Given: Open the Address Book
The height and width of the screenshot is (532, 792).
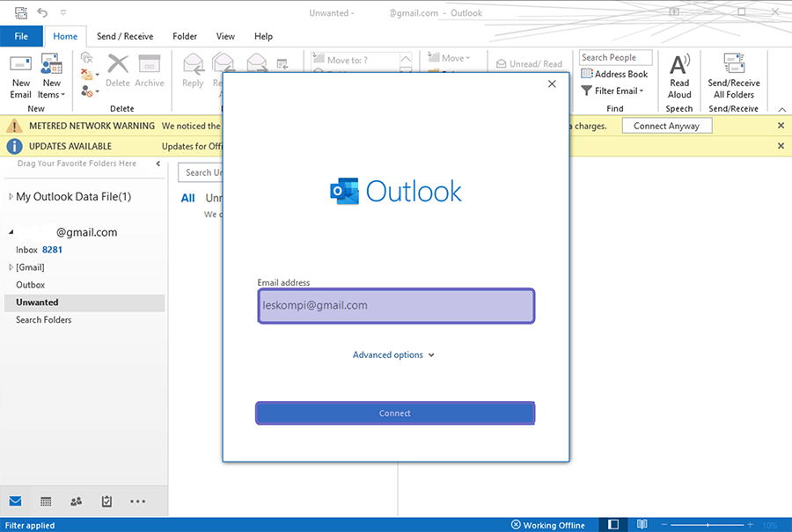Looking at the screenshot, I should point(613,74).
